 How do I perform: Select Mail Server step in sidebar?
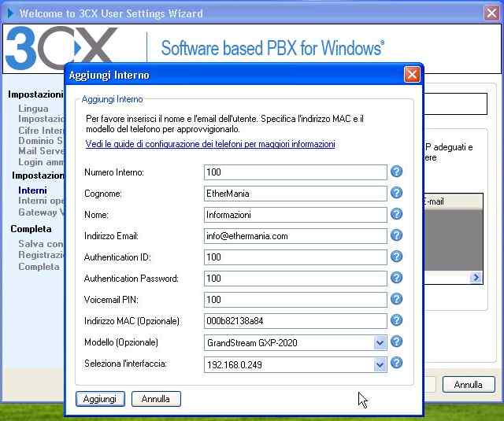coord(41,151)
